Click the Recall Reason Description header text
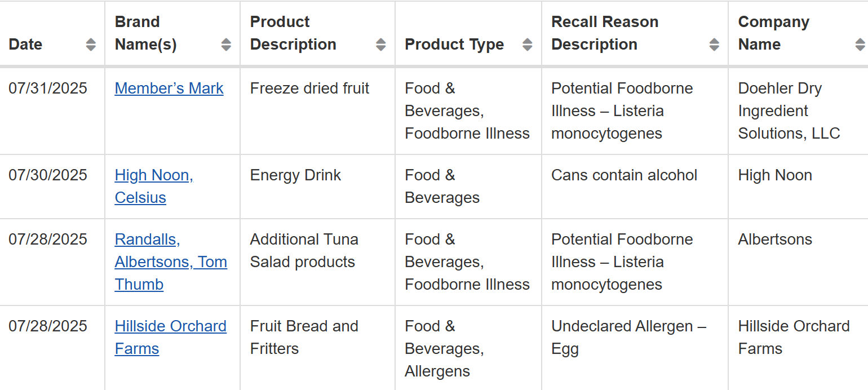Viewport: 868px width, 390px height. pos(605,33)
